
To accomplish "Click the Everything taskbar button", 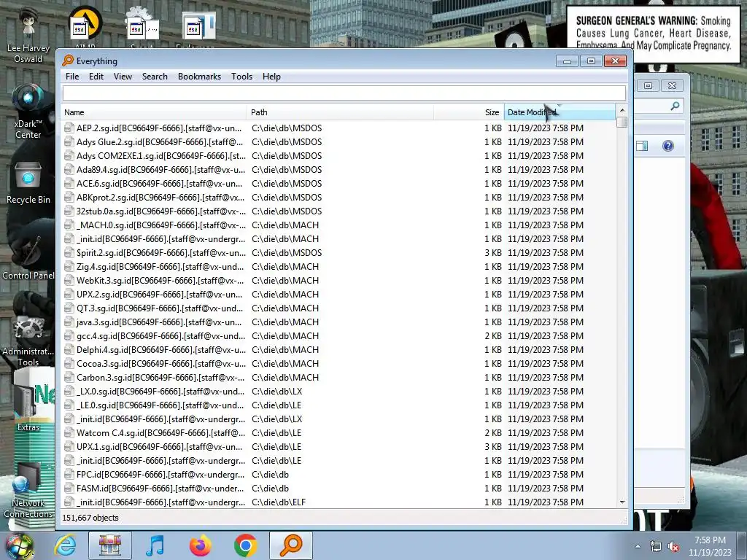I will pyautogui.click(x=291, y=545).
